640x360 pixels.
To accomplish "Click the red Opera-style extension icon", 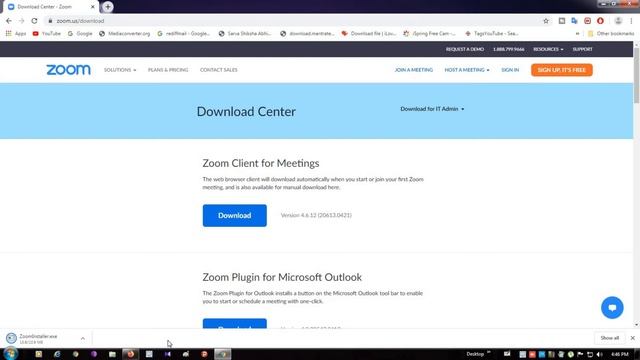I will [600, 21].
